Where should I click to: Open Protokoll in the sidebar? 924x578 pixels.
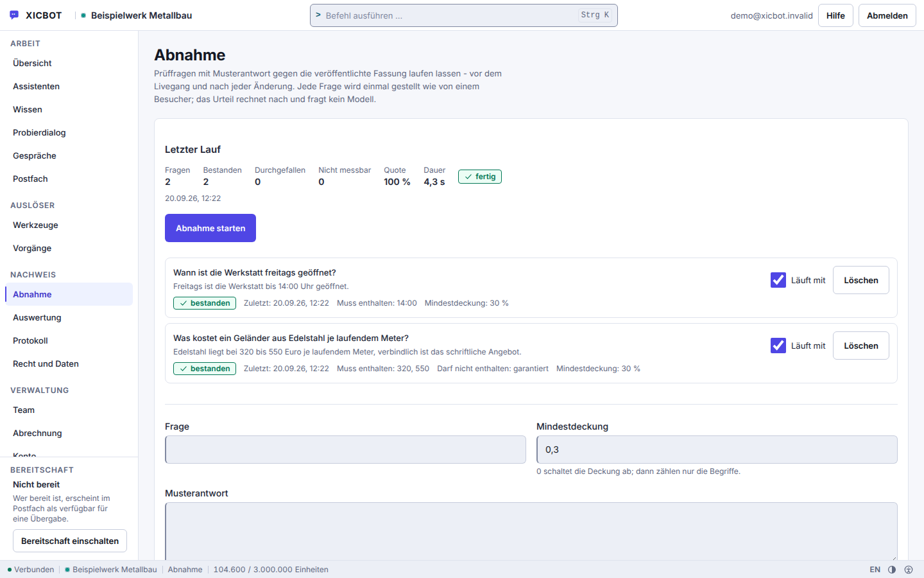(69, 340)
